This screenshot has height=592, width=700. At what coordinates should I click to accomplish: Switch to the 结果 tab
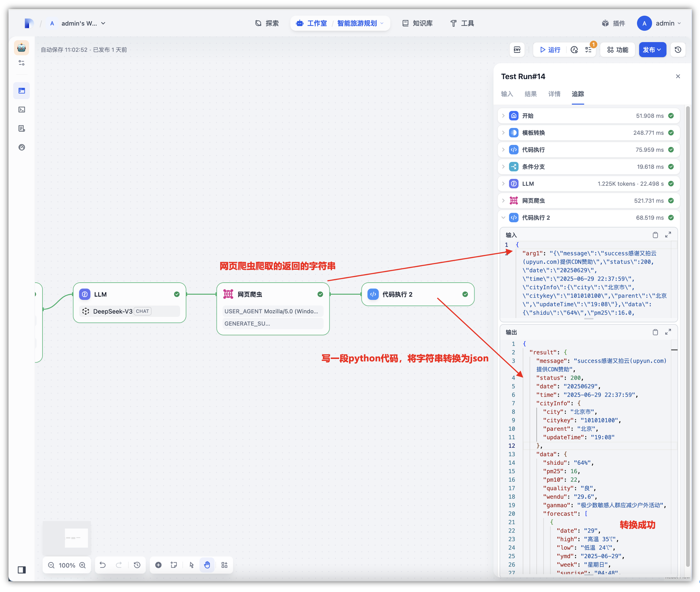pyautogui.click(x=531, y=94)
